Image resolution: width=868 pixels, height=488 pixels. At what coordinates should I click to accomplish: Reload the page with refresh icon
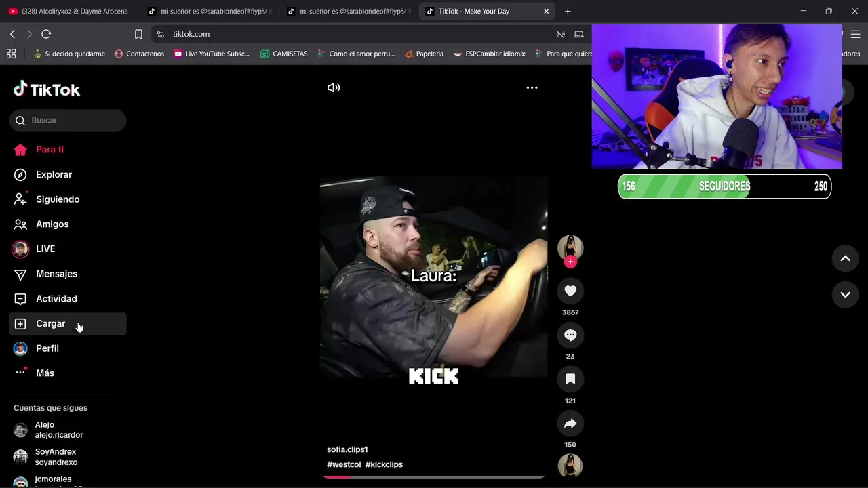point(46,34)
